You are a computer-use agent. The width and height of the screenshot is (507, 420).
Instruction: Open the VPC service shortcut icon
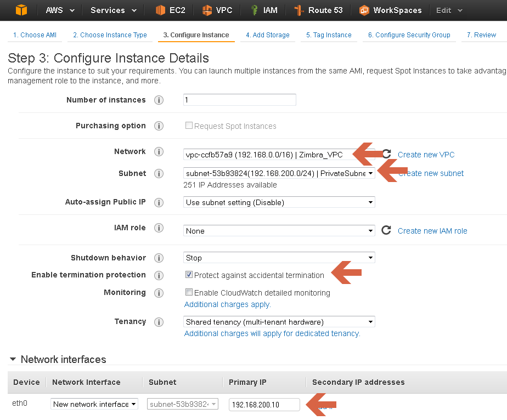(207, 10)
